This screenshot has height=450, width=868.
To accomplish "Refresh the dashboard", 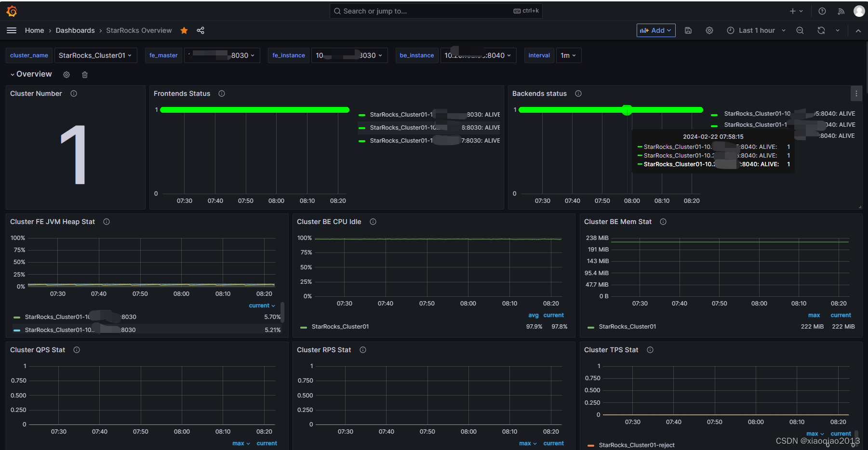I will tap(821, 30).
